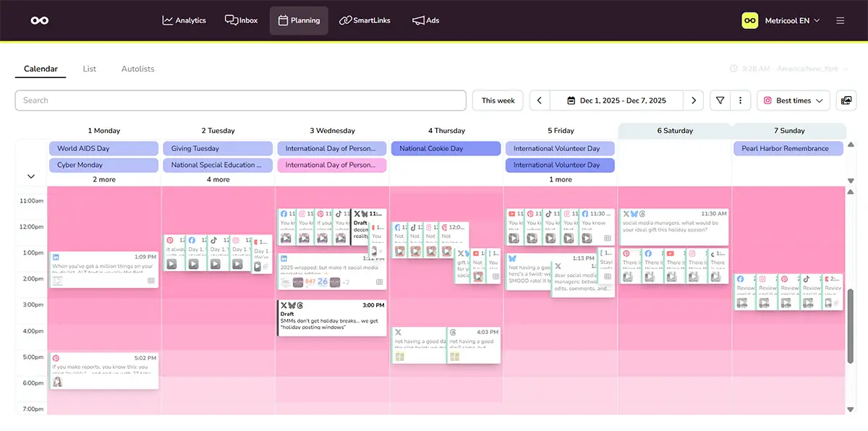Click the yellow Metricool EN brand avatar

pyautogui.click(x=750, y=21)
